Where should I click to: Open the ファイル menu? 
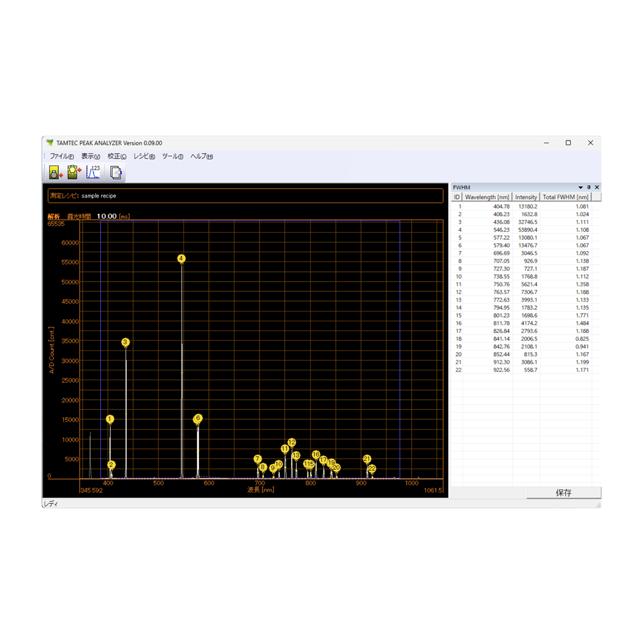coord(62,156)
